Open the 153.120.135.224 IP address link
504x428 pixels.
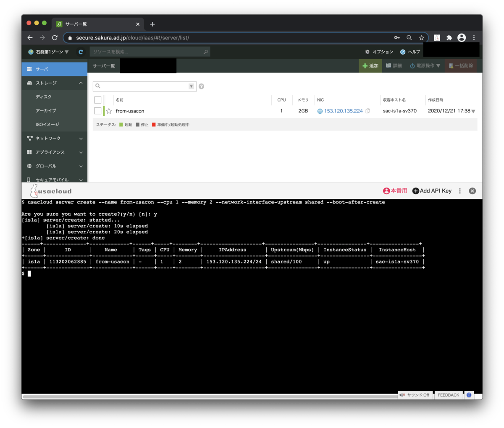tap(343, 111)
